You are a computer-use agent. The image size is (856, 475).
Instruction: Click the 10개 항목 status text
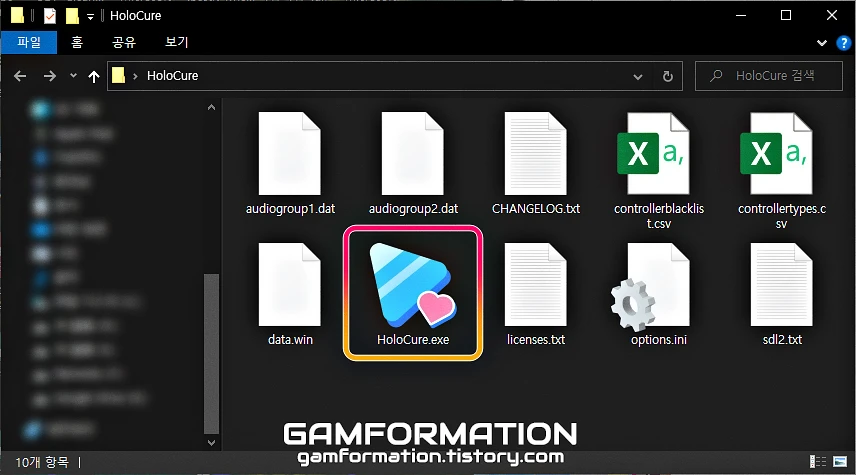click(42, 462)
